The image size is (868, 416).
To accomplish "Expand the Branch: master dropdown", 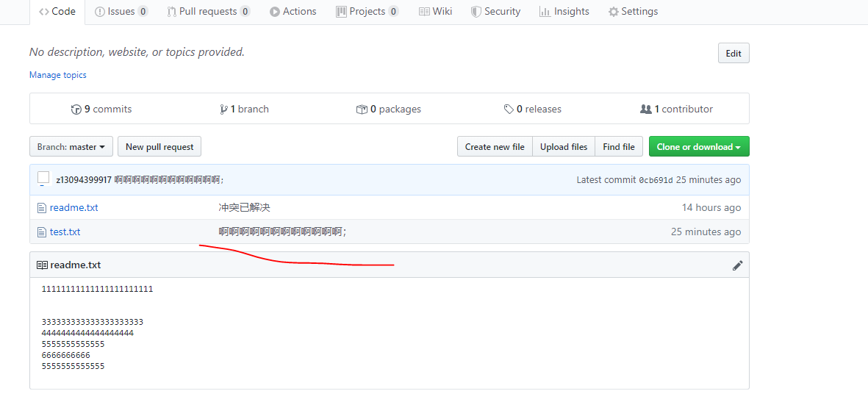I will click(x=71, y=147).
